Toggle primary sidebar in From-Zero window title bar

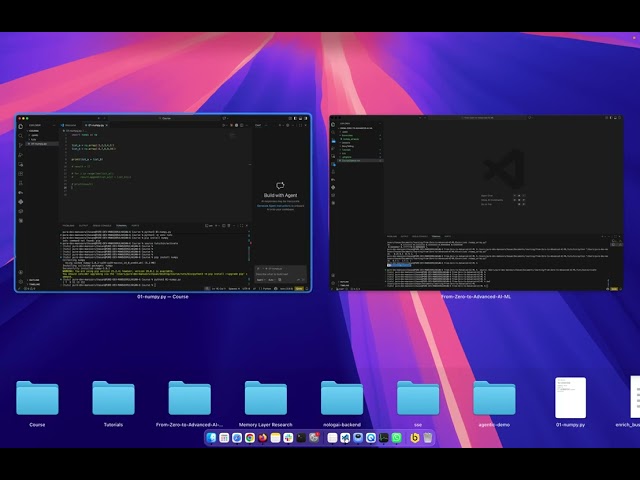click(611, 118)
